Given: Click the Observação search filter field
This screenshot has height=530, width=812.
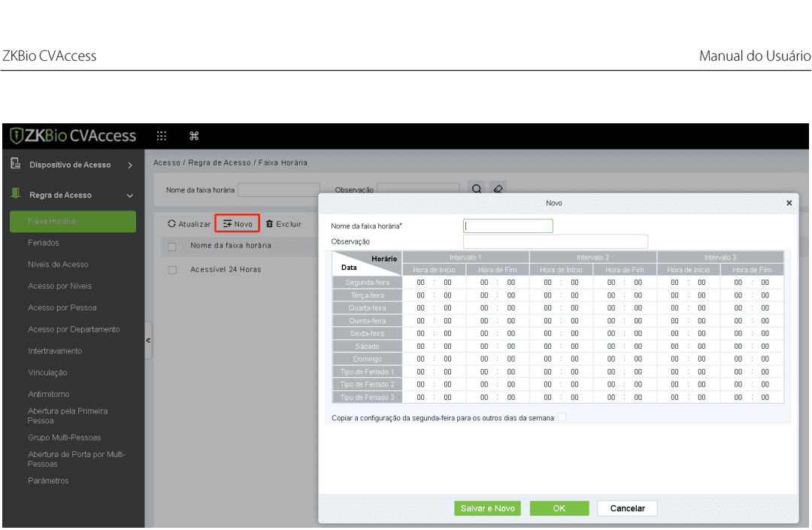Looking at the screenshot, I should coord(418,189).
